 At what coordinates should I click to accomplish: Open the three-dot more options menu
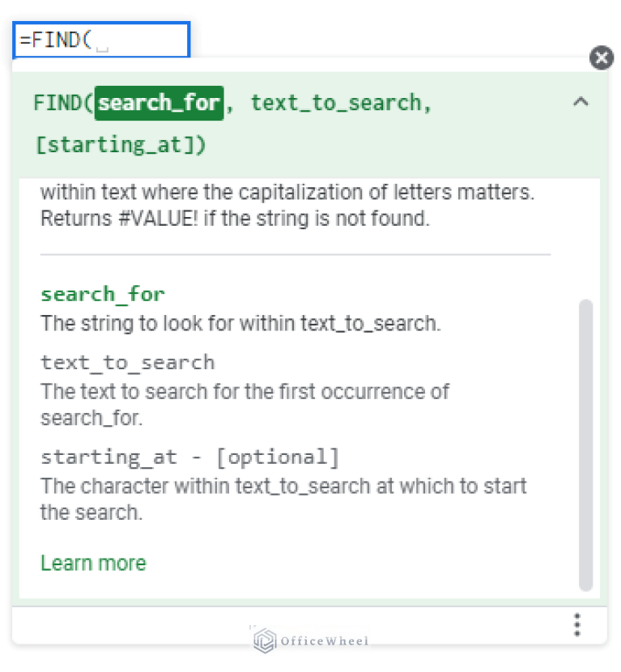click(576, 624)
